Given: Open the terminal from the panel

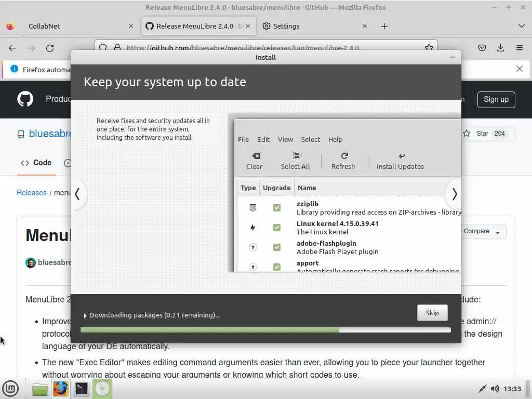Looking at the screenshot, I should [82, 389].
